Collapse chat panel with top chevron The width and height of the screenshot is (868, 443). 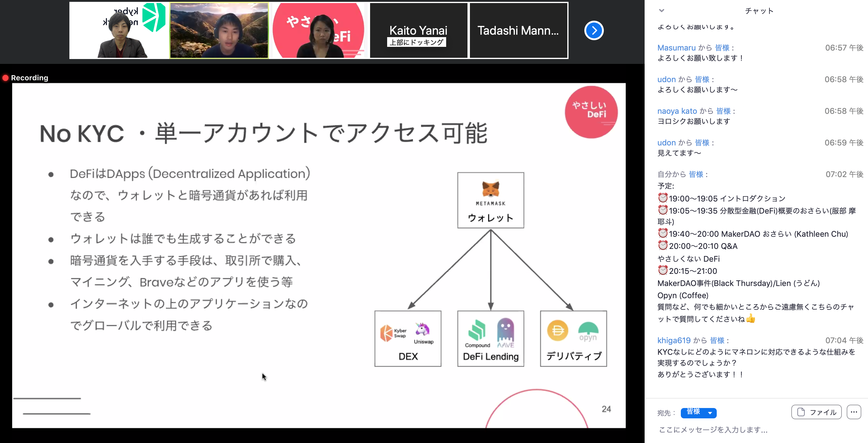tap(661, 10)
